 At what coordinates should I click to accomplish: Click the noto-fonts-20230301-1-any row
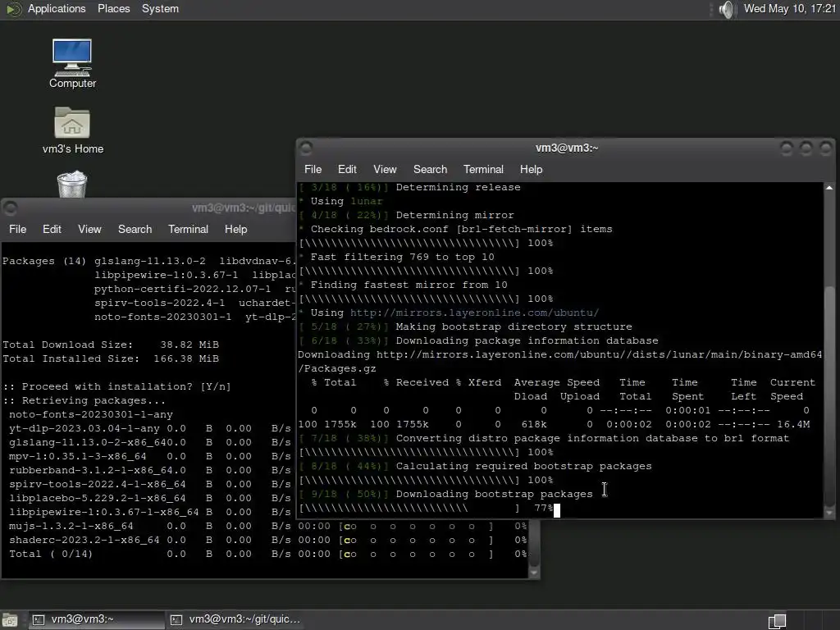pos(91,414)
